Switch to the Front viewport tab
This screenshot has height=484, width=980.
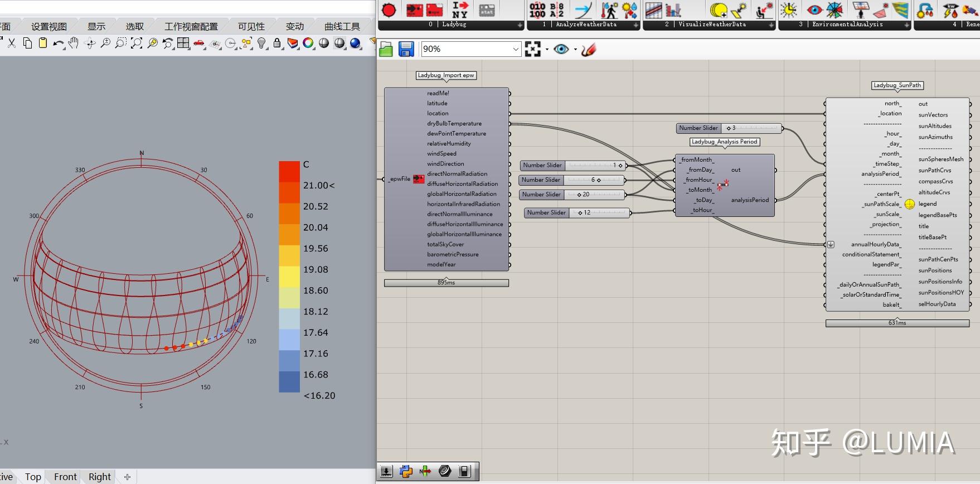tap(65, 477)
